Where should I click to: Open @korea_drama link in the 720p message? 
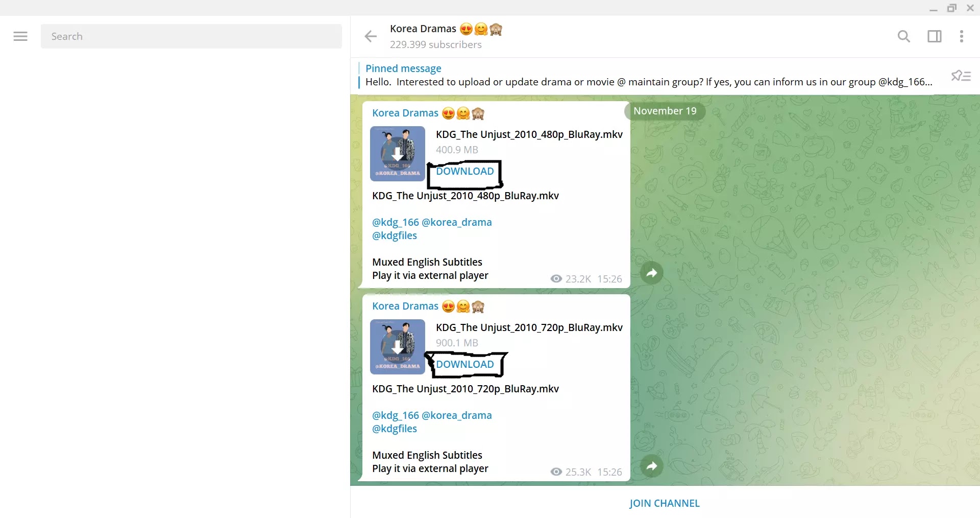[x=457, y=415]
